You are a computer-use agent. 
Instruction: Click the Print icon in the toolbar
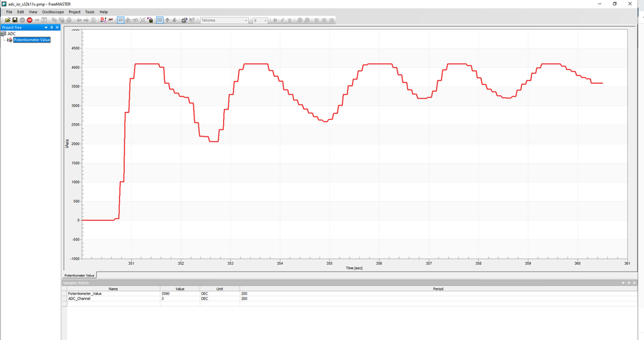[68, 20]
